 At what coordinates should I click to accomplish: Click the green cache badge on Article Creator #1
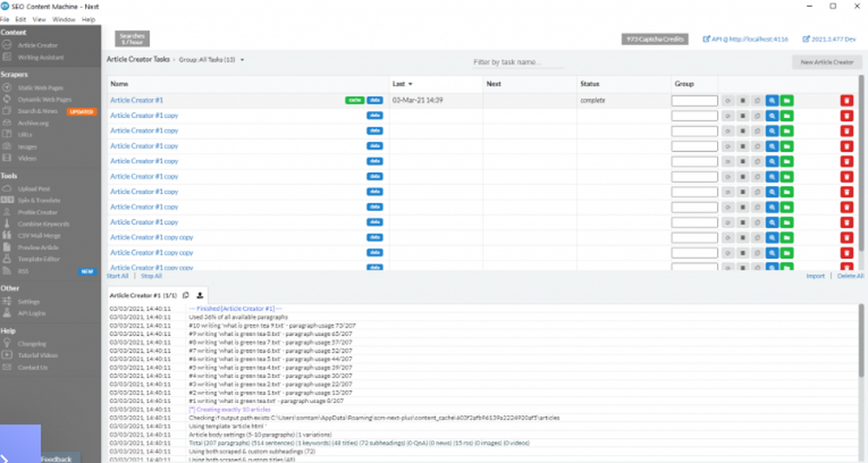[355, 100]
